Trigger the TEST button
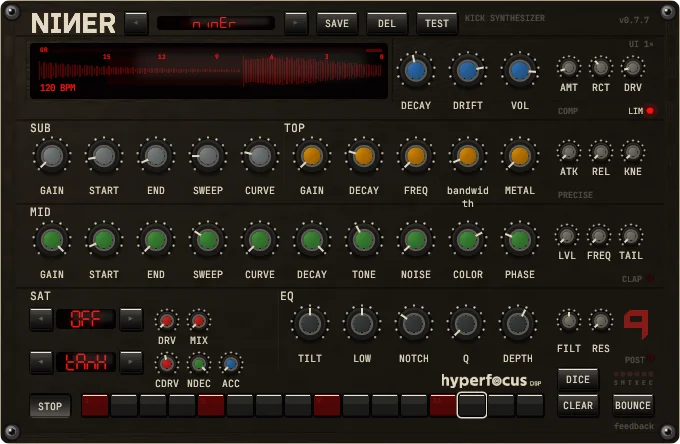 [x=437, y=23]
